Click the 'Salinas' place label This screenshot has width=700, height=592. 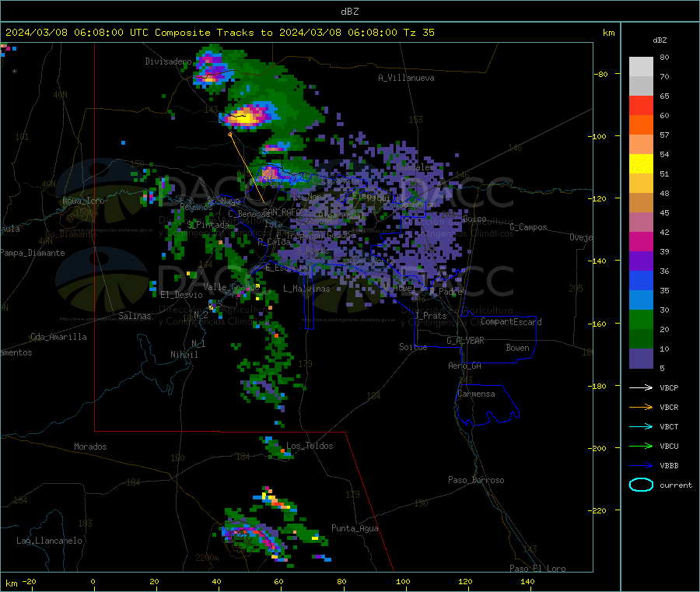pos(135,316)
